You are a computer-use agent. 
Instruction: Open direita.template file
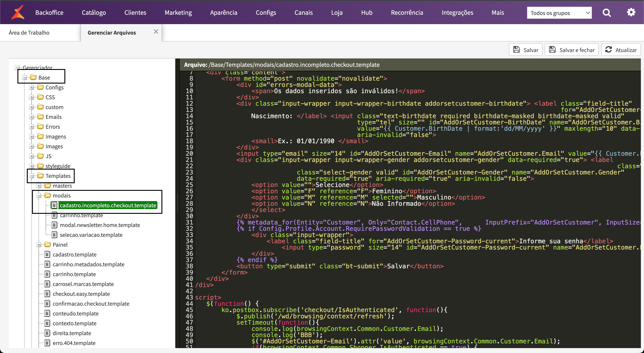(72, 333)
